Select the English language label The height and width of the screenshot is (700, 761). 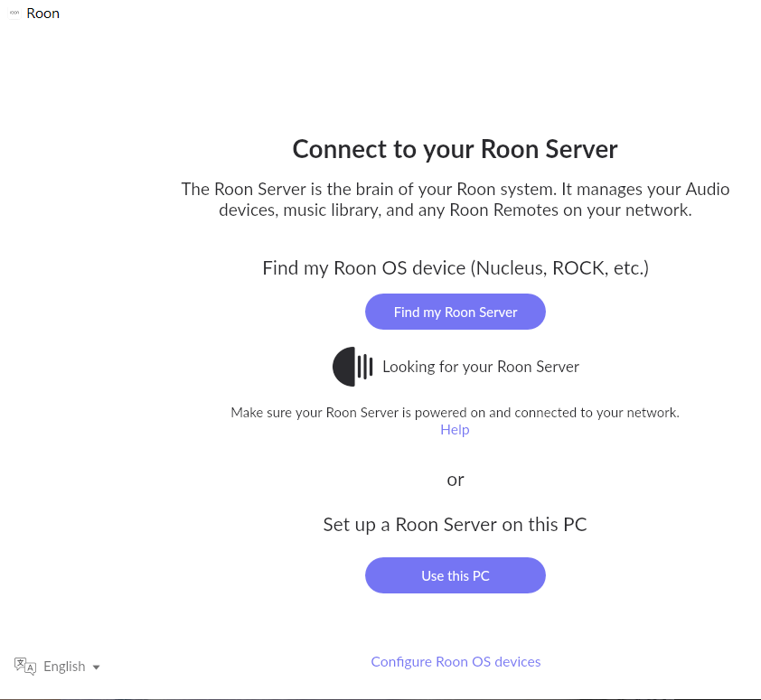(64, 667)
